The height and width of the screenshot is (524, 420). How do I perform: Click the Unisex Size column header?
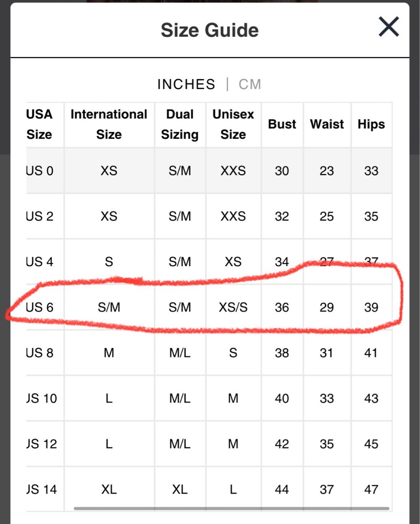[x=233, y=125]
